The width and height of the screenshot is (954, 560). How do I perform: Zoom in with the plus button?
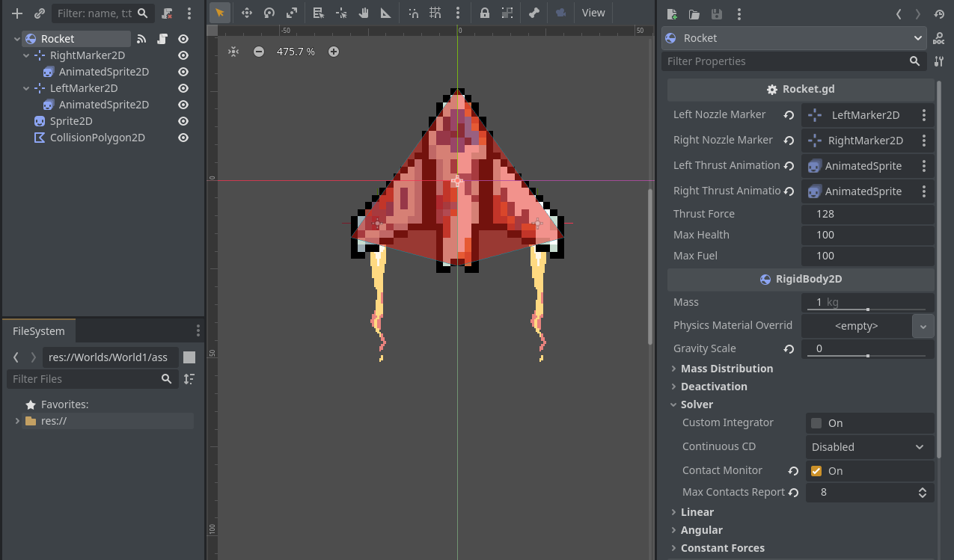332,52
